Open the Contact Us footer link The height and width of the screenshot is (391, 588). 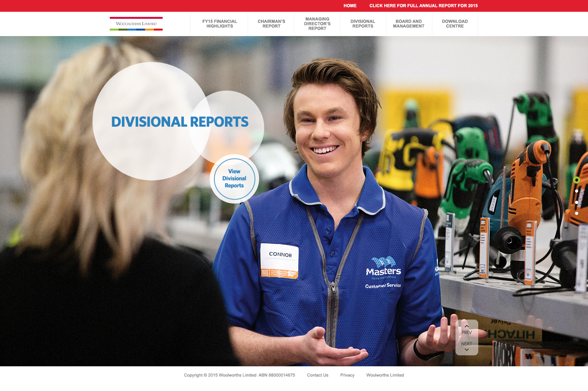pyautogui.click(x=318, y=375)
